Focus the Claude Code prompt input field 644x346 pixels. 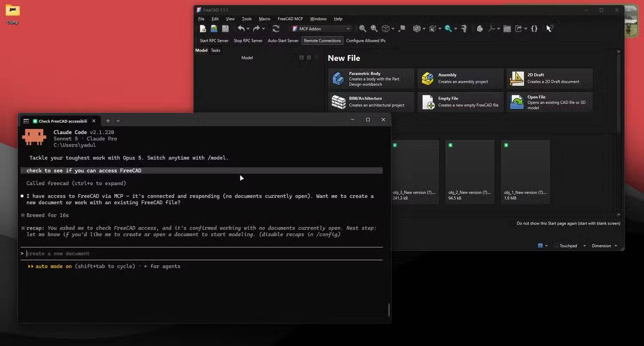pos(202,254)
